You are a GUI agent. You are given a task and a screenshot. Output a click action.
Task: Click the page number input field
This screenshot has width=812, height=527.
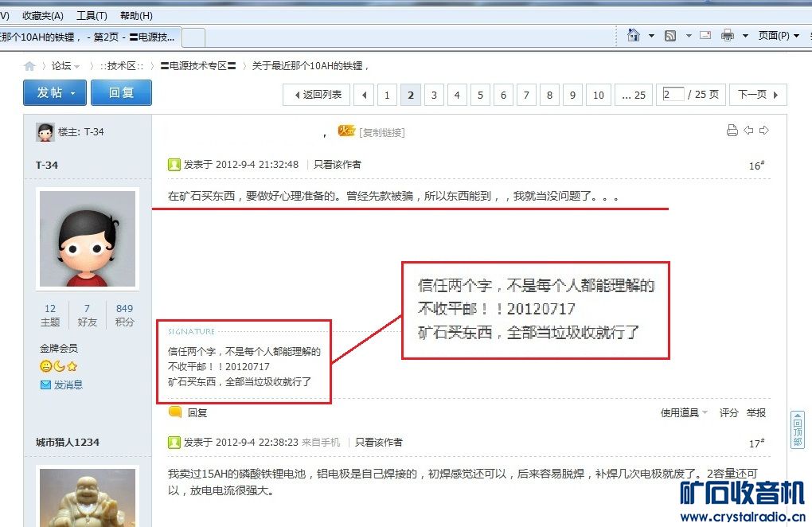pos(673,94)
